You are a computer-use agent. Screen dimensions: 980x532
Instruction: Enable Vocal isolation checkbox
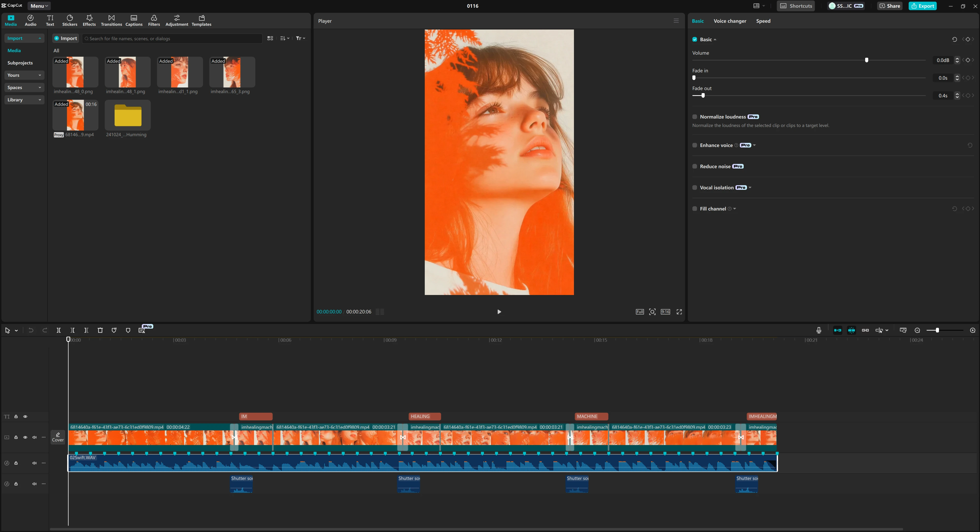[695, 187]
